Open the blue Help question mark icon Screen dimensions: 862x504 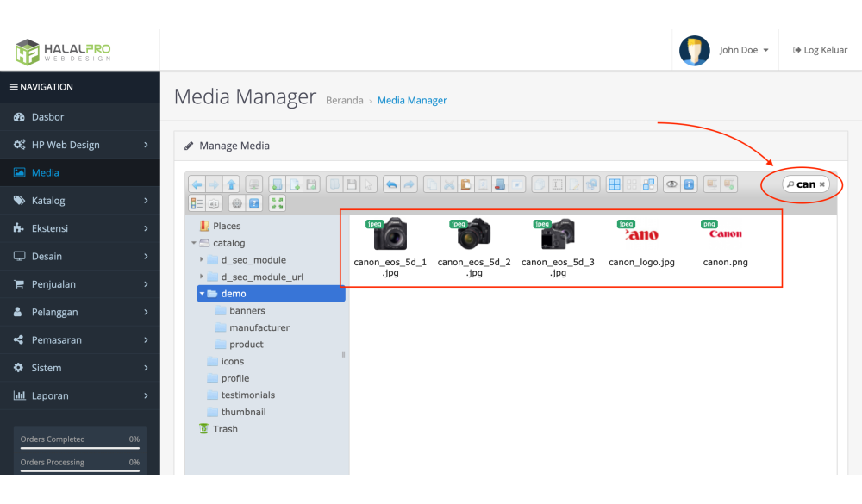point(254,203)
